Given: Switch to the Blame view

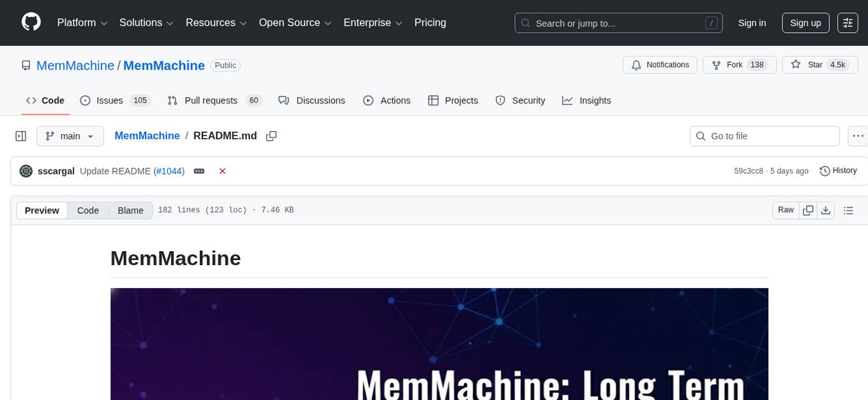Looking at the screenshot, I should click(130, 210).
